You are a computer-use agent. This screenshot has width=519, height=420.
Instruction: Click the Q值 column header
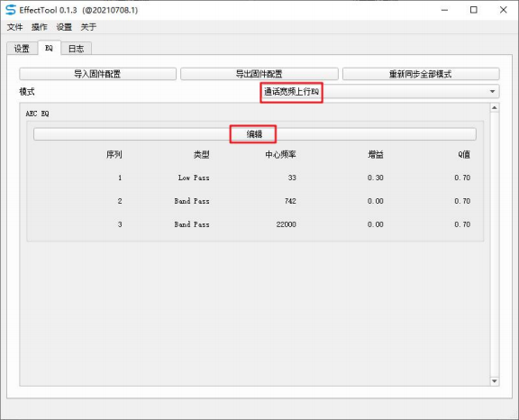464,154
